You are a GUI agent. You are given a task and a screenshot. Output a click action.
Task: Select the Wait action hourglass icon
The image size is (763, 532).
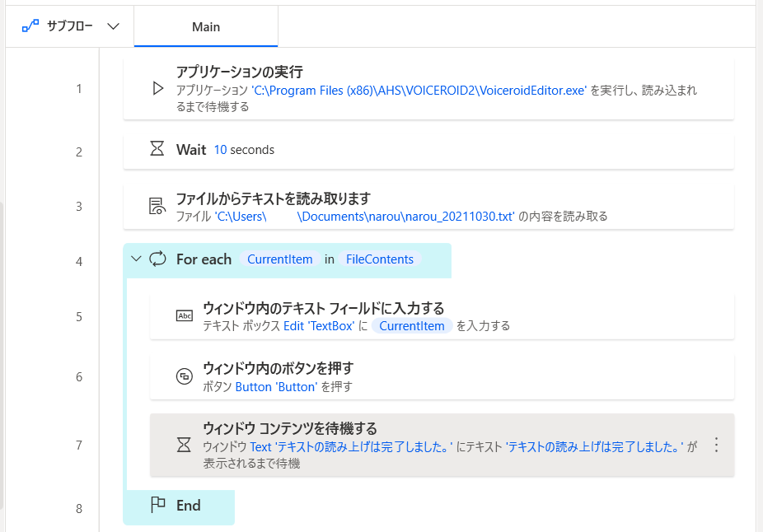[x=157, y=148]
